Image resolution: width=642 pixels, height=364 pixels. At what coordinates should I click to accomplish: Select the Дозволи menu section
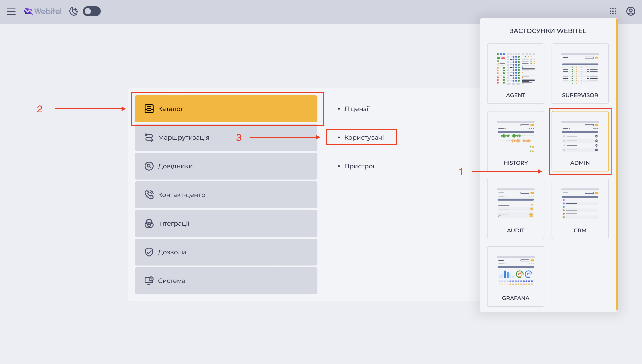[x=226, y=252]
